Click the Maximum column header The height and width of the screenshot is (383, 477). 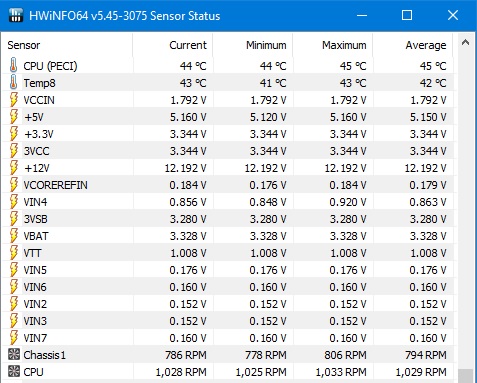tap(333, 45)
